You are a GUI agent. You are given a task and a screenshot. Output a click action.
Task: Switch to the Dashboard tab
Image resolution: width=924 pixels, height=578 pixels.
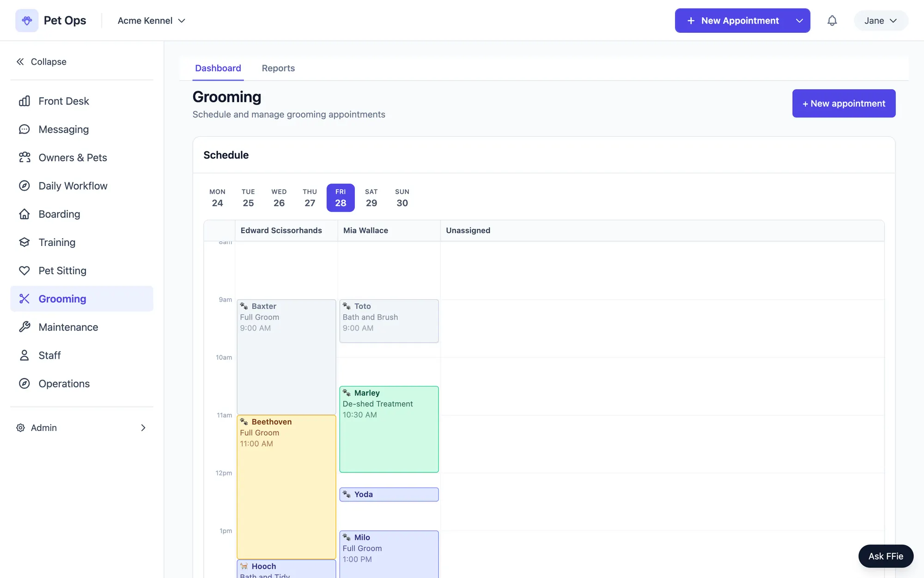(x=218, y=68)
